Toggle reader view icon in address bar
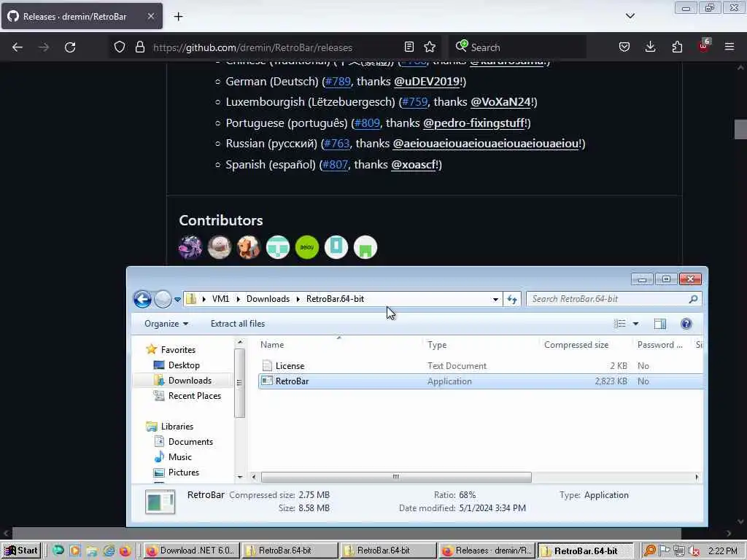The width and height of the screenshot is (747, 560). (409, 47)
